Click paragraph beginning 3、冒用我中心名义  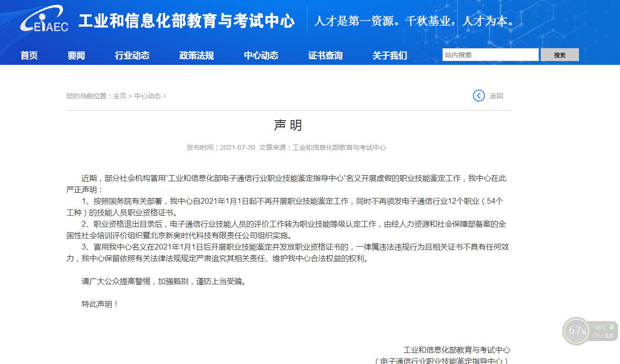[288, 252]
